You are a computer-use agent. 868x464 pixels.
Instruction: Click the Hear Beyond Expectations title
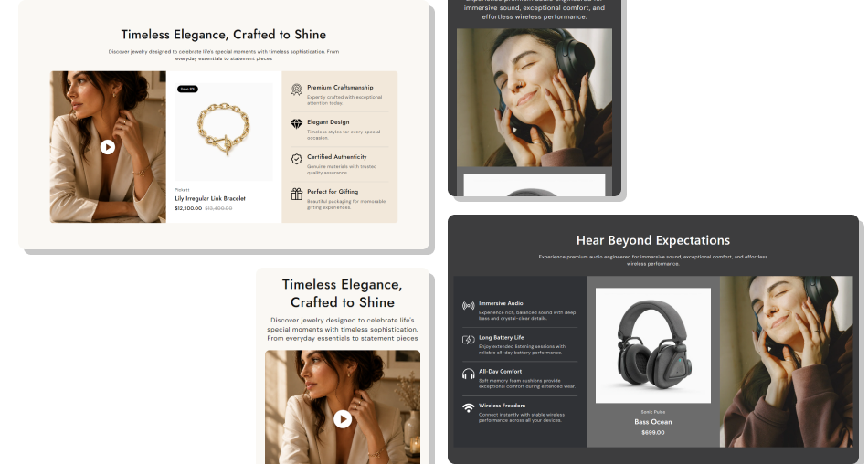click(652, 240)
